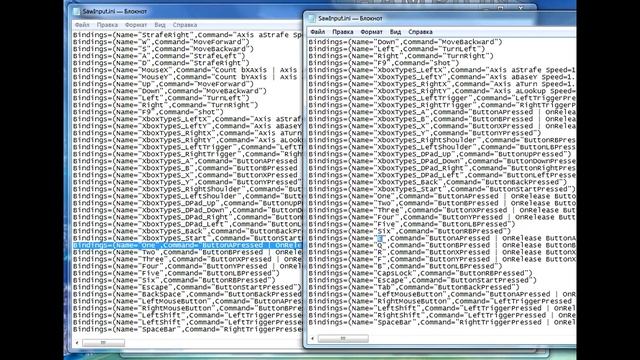Click "SpaceBar" binding line in left window
The image size is (640, 360).
click(187, 329)
